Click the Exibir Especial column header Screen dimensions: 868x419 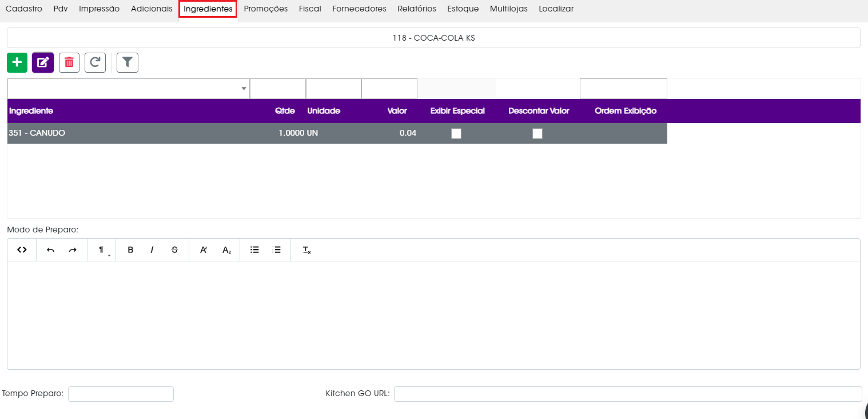point(457,111)
